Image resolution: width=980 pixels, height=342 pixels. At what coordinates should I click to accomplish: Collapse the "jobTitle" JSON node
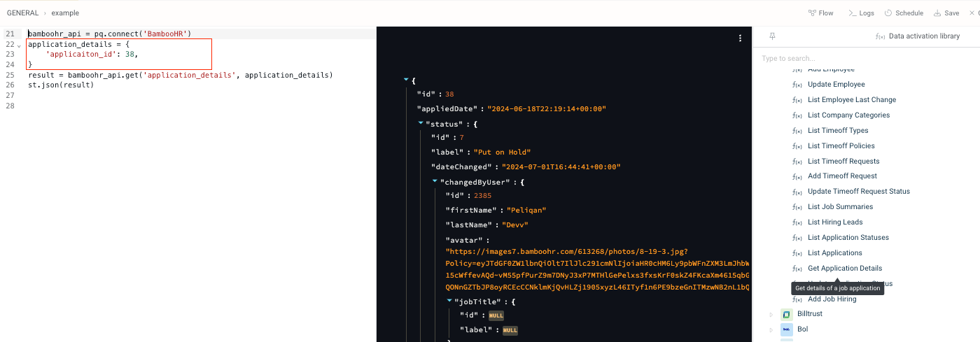point(449,300)
